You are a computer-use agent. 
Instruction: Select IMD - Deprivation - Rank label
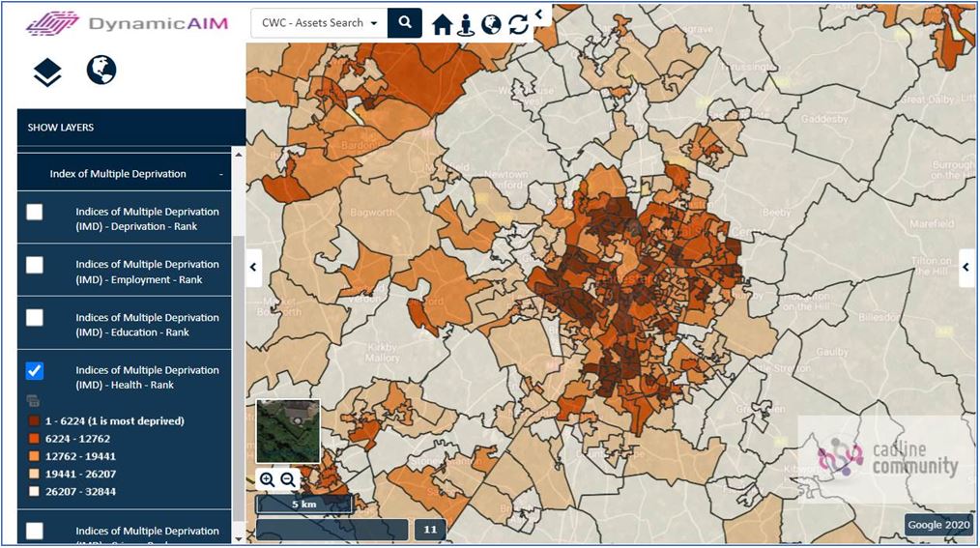(148, 218)
